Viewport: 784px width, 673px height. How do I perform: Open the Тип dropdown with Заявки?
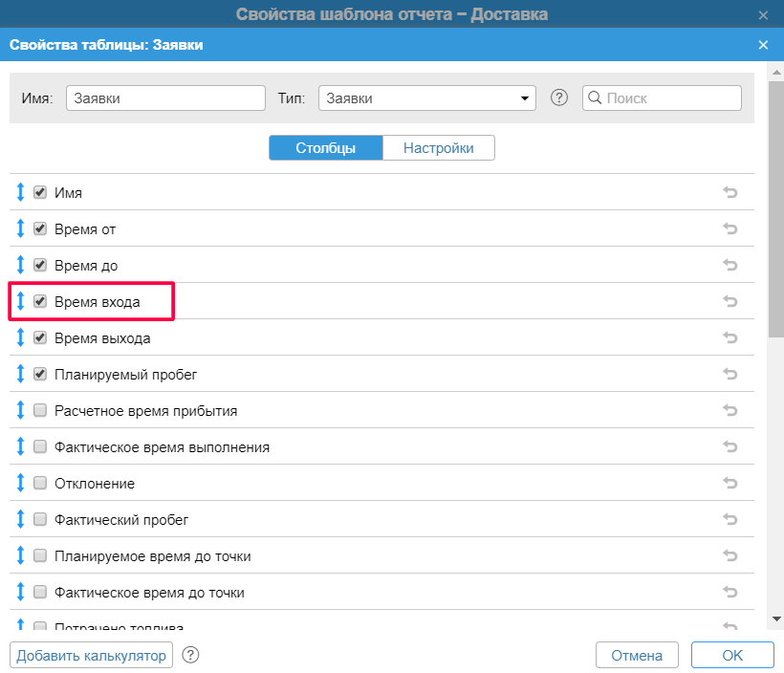click(426, 98)
